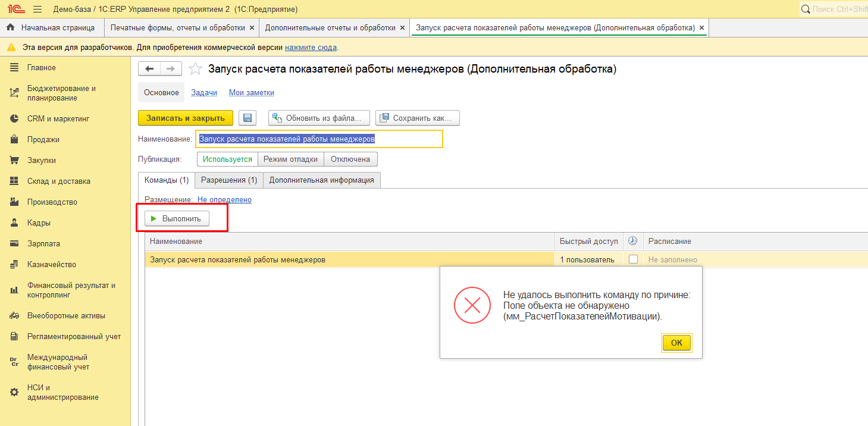Open the Задачи link
This screenshot has height=426, width=868.
[x=204, y=93]
